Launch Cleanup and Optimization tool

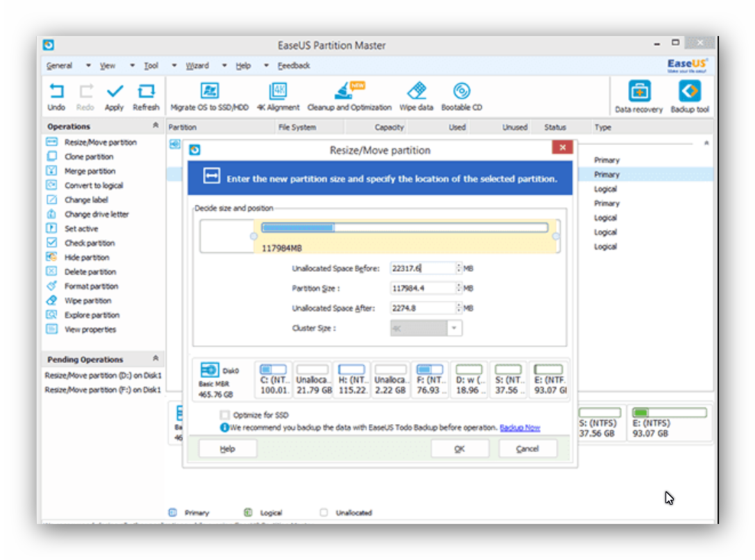click(349, 97)
